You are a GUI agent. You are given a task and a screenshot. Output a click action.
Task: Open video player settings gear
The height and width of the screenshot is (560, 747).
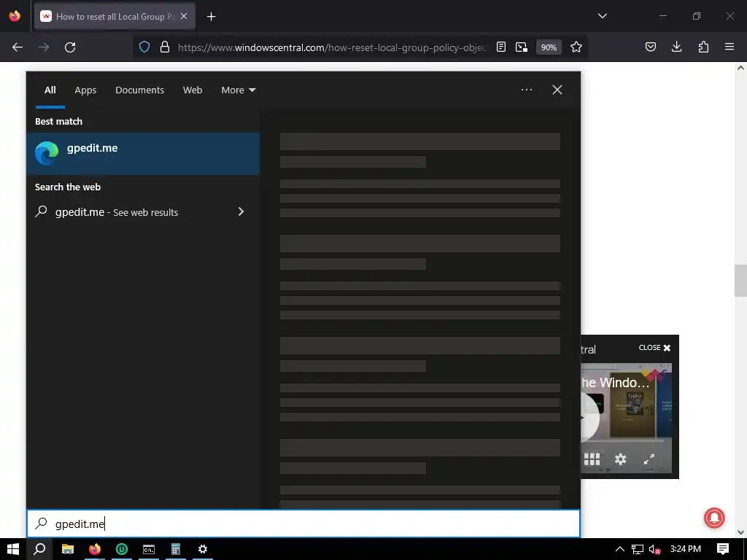(x=620, y=459)
